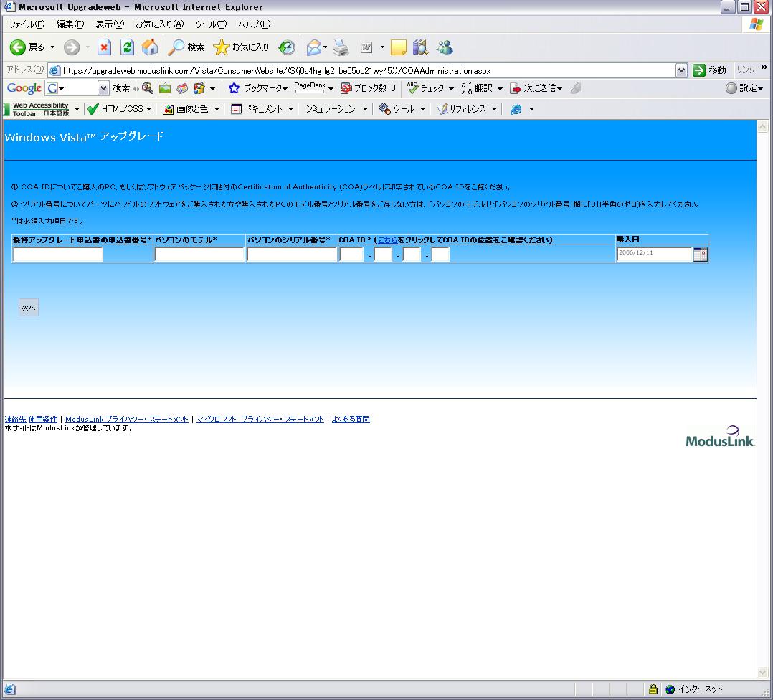
Task: Click the Google bookmark star icon
Action: coord(234,88)
